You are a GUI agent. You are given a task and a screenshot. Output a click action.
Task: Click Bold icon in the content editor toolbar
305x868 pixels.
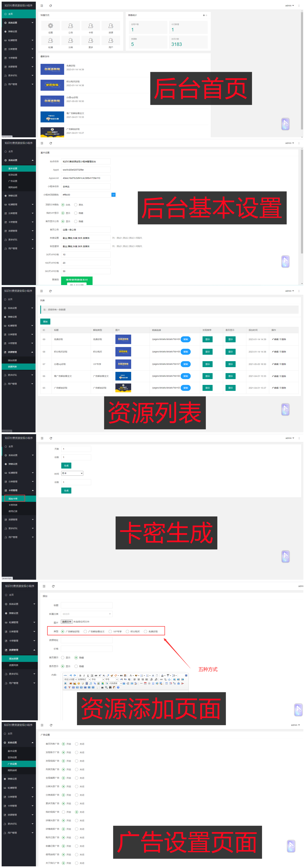click(x=80, y=676)
